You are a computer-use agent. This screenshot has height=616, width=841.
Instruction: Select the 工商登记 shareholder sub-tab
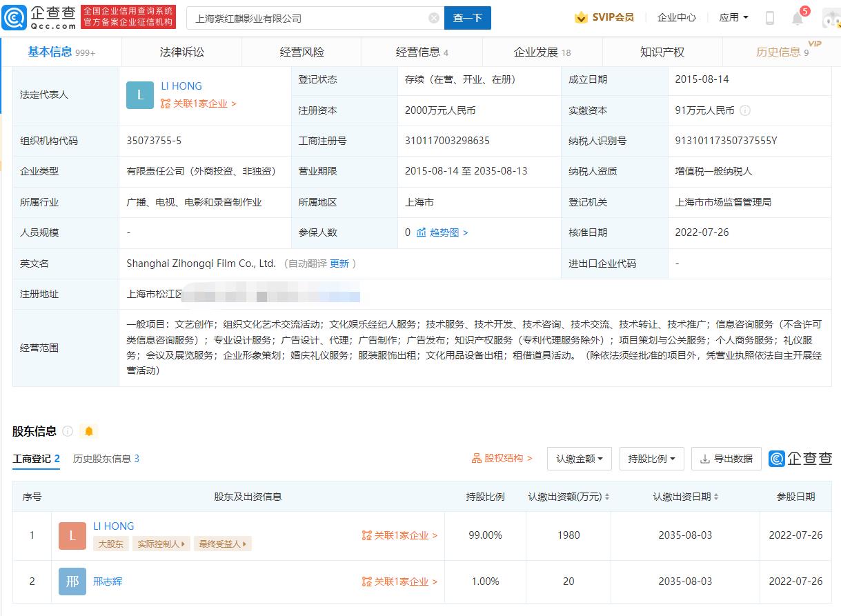(x=36, y=459)
